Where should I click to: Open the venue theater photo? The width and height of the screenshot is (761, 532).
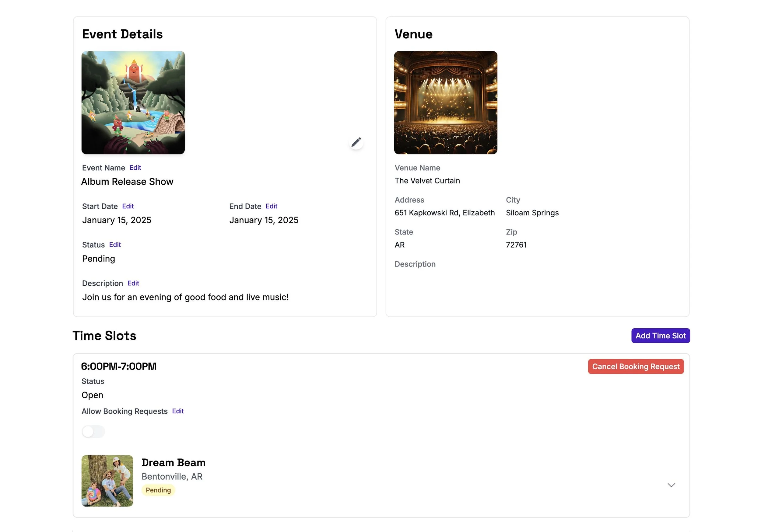[x=445, y=103]
